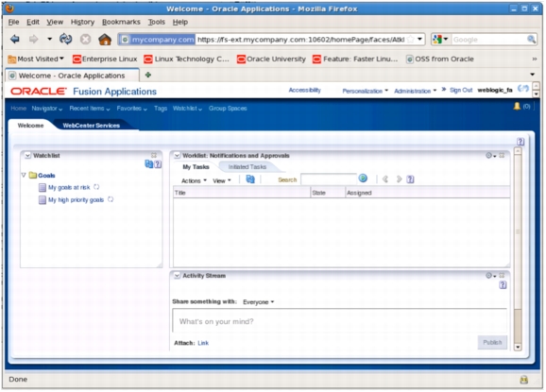Open the Favorites dropdown

pos(132,109)
